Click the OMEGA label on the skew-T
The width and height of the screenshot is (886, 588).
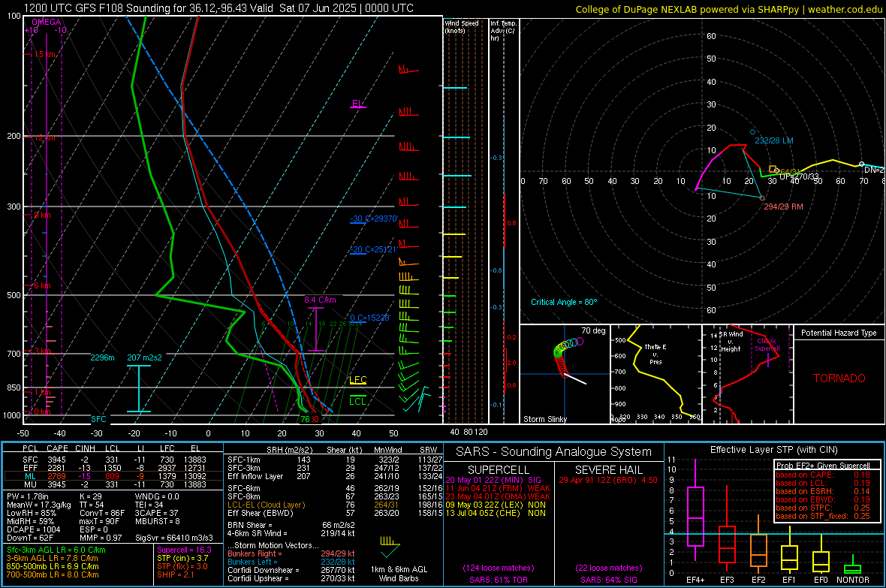coord(47,22)
